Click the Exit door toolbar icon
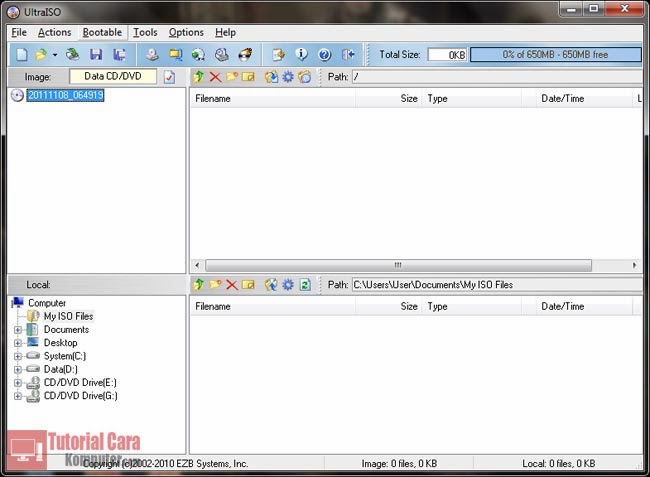This screenshot has width=650, height=477. coord(348,55)
